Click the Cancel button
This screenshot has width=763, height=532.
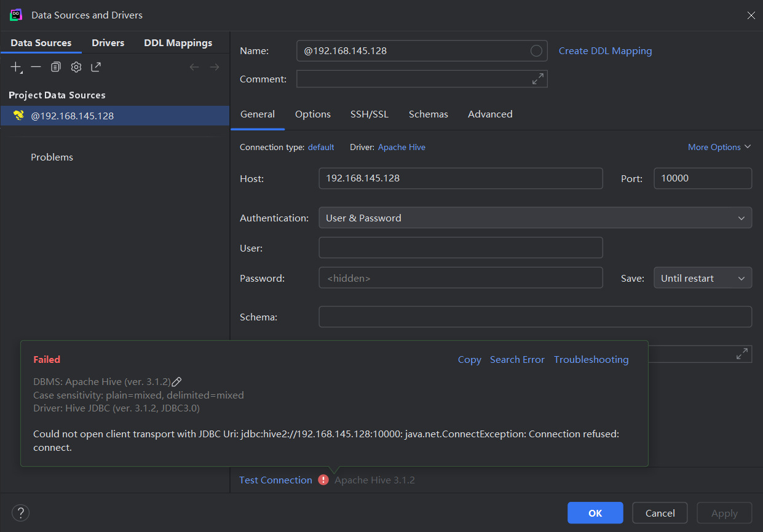tap(660, 513)
